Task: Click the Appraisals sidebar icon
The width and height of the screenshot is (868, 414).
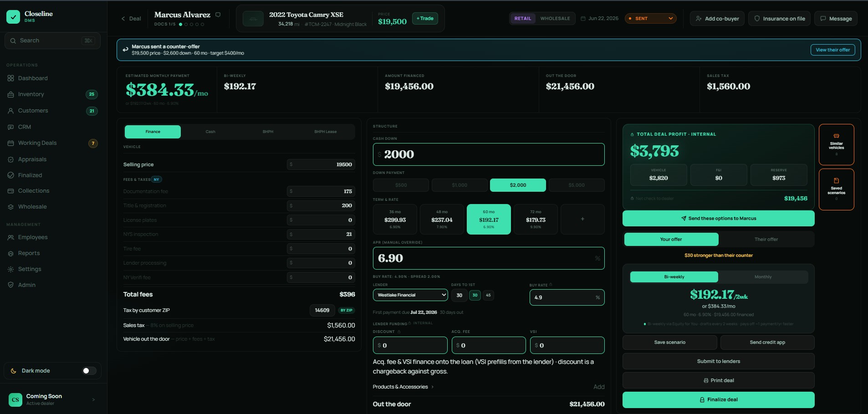Action: click(10, 159)
